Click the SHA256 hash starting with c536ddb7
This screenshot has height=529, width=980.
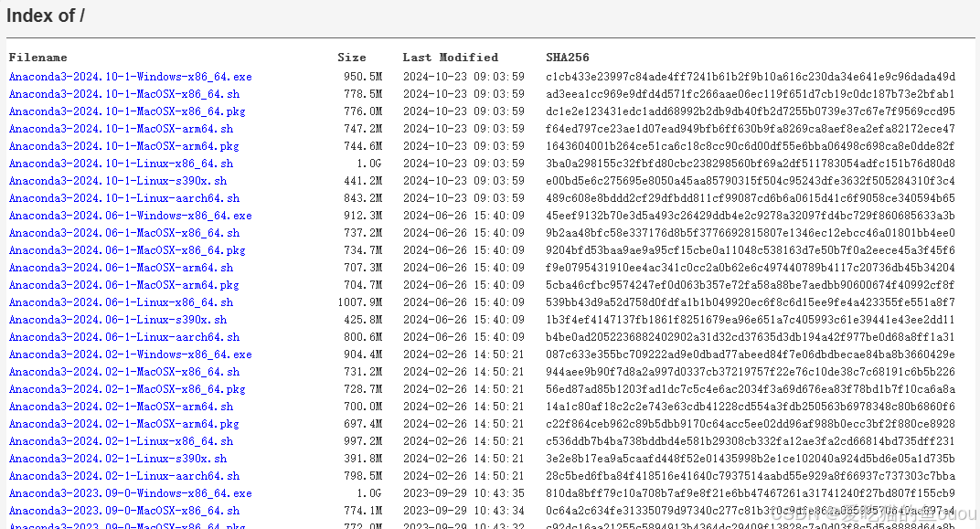tap(750, 441)
